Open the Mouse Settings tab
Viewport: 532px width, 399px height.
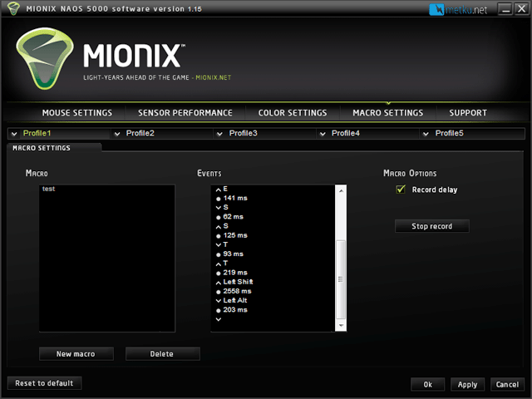pos(77,113)
